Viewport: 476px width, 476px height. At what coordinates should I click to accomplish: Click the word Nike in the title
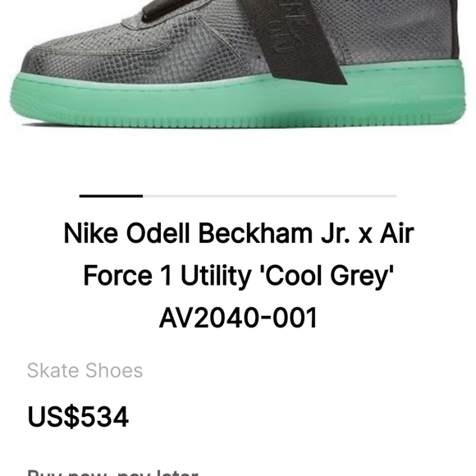[91, 233]
